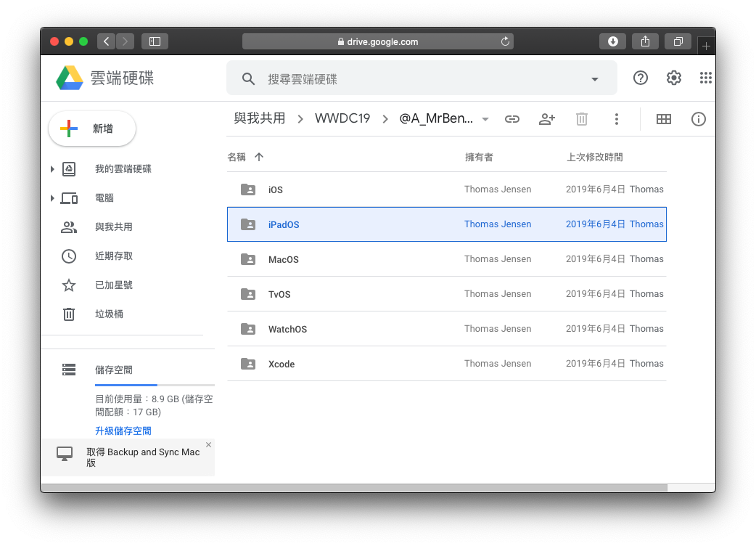Expand Computers tree arrow

pyautogui.click(x=52, y=198)
